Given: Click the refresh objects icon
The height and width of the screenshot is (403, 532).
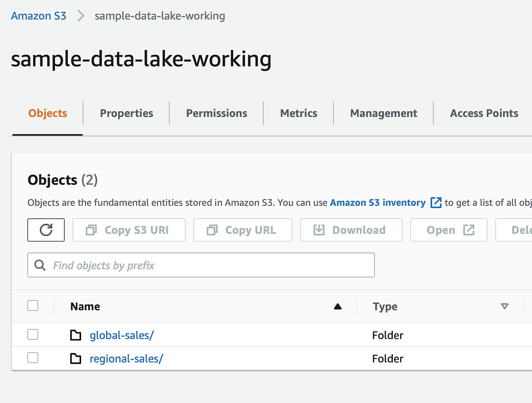Looking at the screenshot, I should click(x=46, y=230).
